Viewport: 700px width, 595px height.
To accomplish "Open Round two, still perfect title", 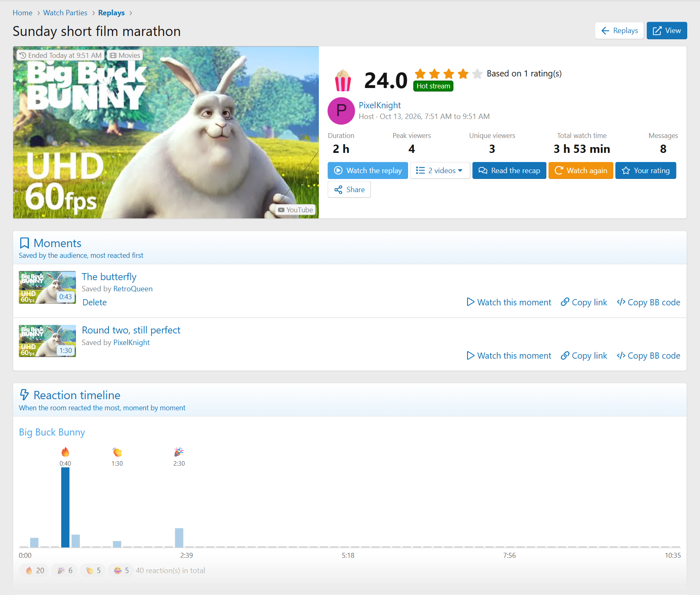I will point(131,330).
